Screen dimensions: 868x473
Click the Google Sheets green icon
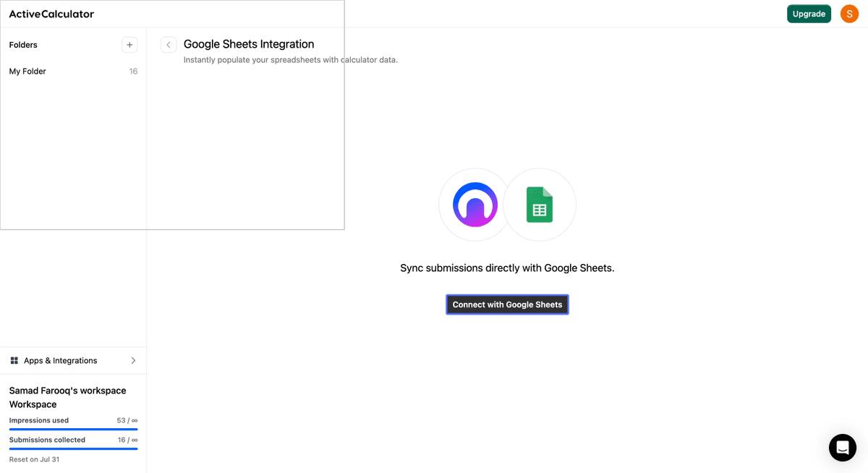(539, 205)
